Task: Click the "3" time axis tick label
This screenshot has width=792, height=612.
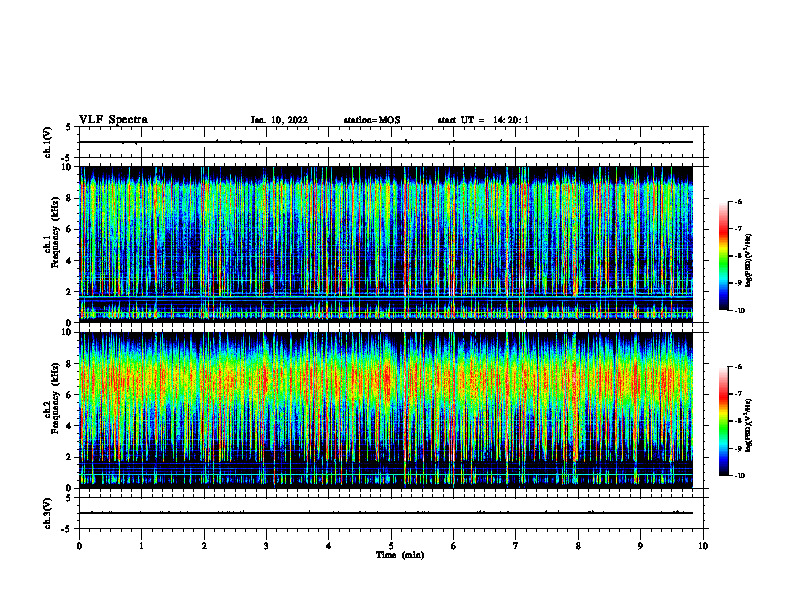Action: coord(266,546)
